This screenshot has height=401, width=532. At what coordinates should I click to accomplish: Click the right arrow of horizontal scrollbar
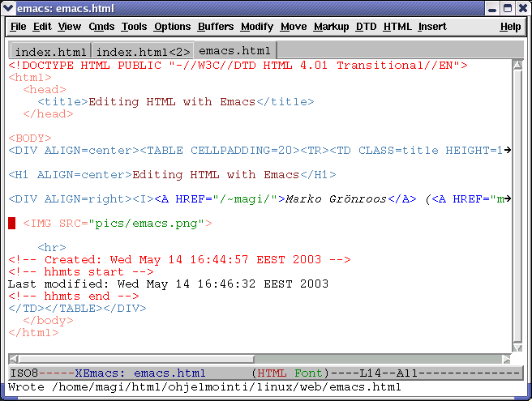click(x=505, y=358)
